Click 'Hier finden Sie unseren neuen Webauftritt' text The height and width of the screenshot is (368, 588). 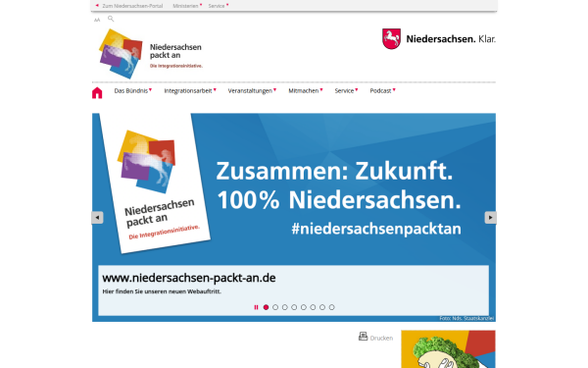[162, 291]
